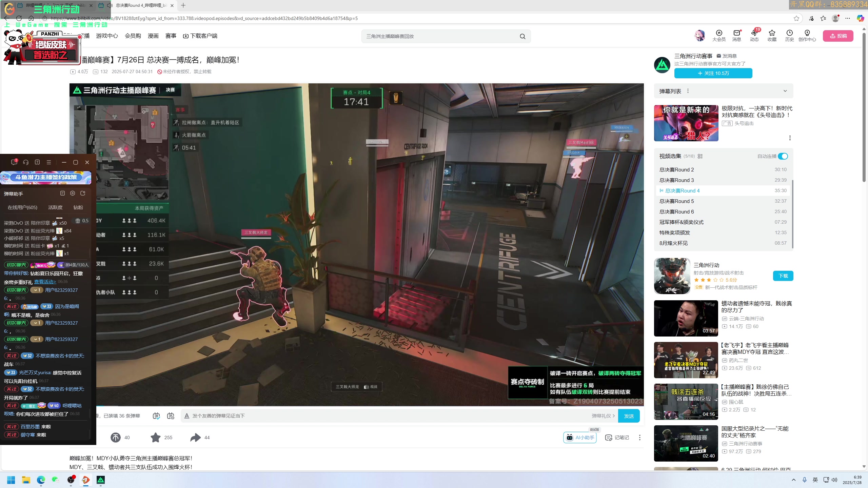Select episode 冠军捧杯&颁奖仪式
Image resolution: width=868 pixels, height=488 pixels.
coord(723,222)
